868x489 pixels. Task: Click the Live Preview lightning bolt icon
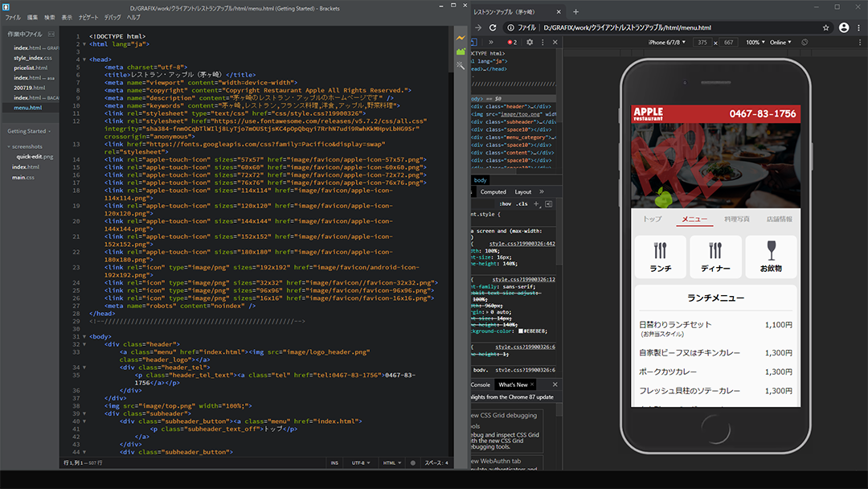pos(461,38)
